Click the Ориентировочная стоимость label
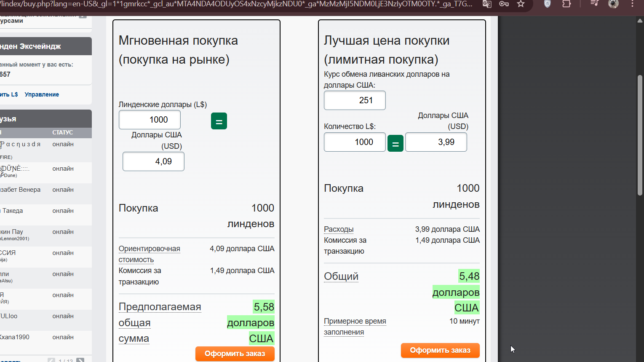Viewport: 644px width, 362px height. [x=149, y=254]
